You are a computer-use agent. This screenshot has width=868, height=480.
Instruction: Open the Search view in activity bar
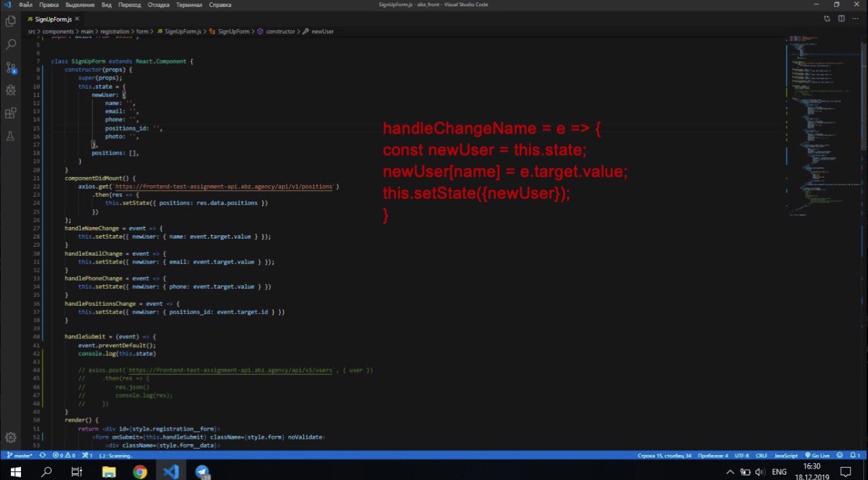coord(11,45)
